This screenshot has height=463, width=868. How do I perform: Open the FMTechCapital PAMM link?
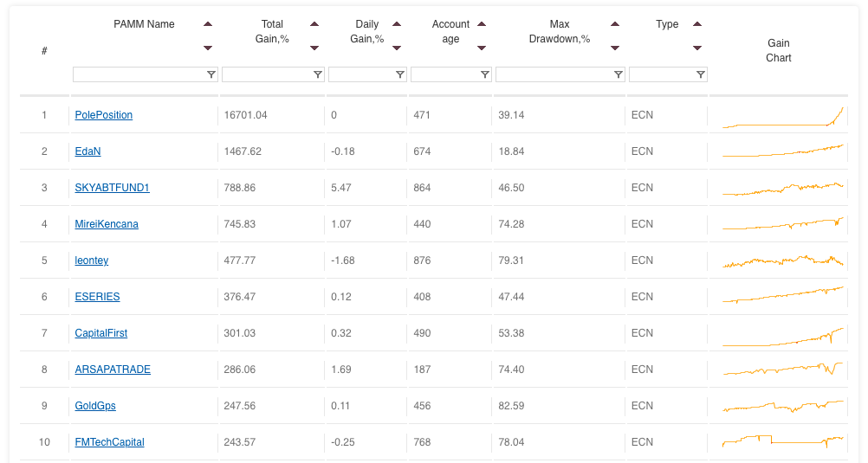110,442
